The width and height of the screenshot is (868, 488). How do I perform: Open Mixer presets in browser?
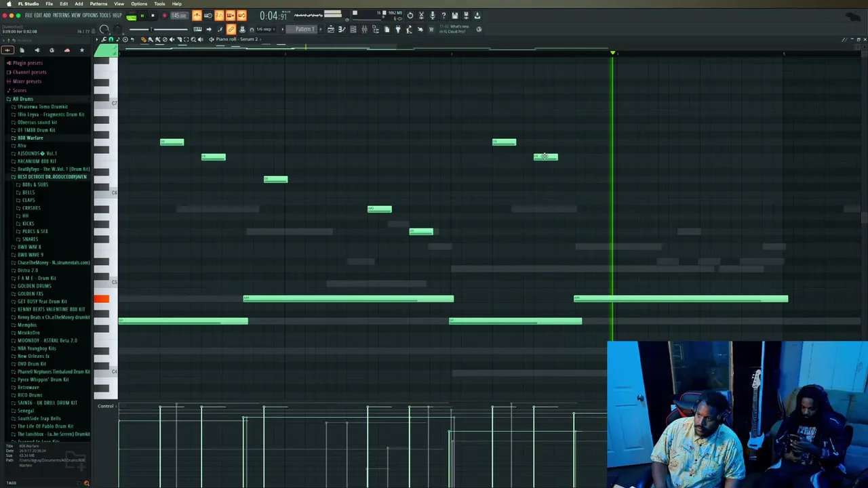pos(27,81)
